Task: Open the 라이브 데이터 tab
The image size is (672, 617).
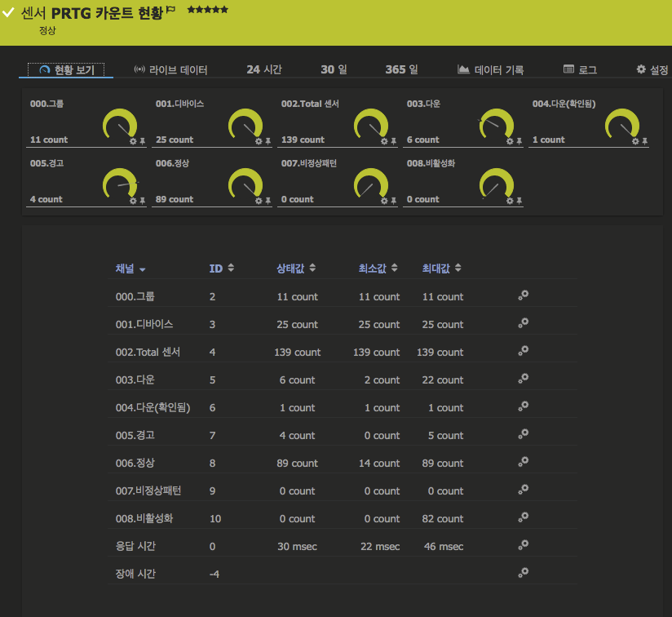Action: (x=170, y=70)
